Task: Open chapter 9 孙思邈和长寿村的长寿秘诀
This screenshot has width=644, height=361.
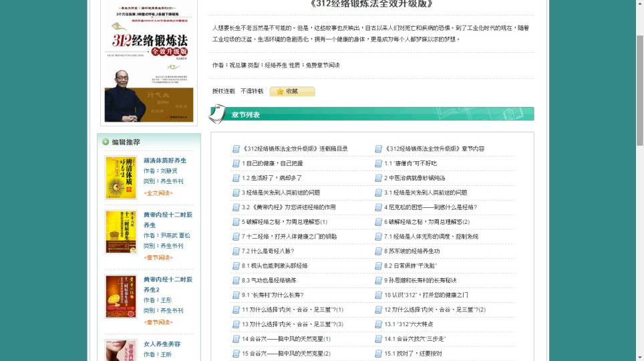Action: click(x=420, y=280)
